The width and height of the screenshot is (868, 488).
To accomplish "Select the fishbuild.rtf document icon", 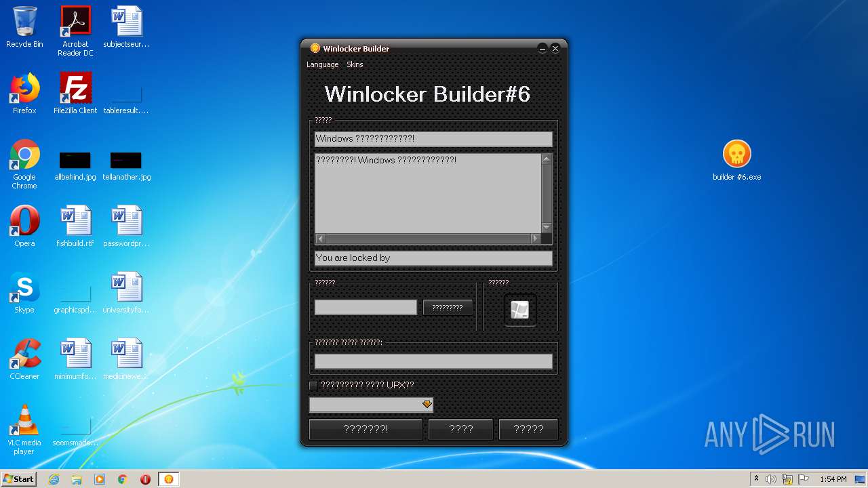I will (75, 226).
